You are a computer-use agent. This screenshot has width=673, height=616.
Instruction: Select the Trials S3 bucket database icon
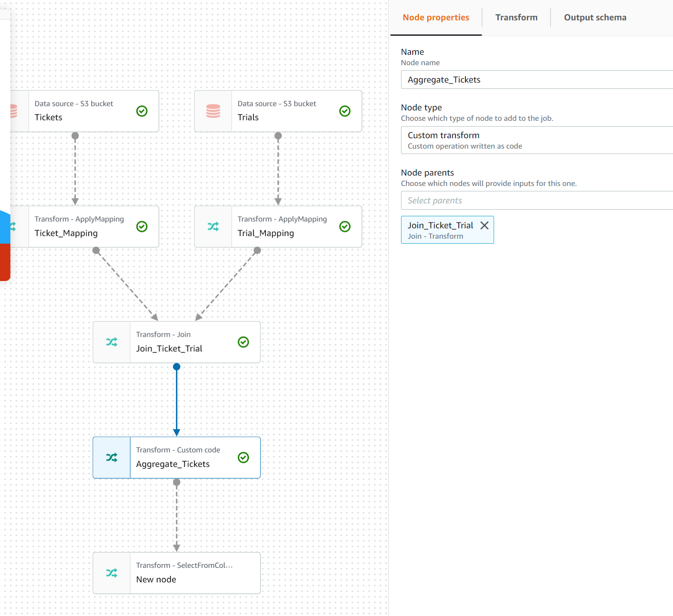pyautogui.click(x=213, y=111)
